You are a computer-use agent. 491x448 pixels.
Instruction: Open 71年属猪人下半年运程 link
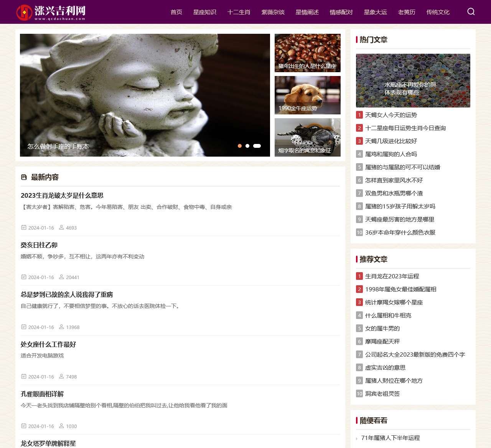click(x=390, y=438)
